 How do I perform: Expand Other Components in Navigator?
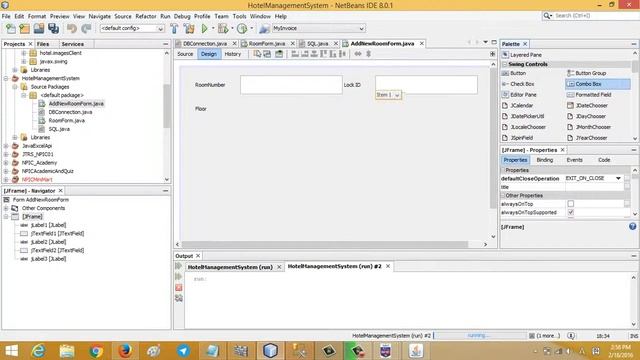(x=6, y=208)
